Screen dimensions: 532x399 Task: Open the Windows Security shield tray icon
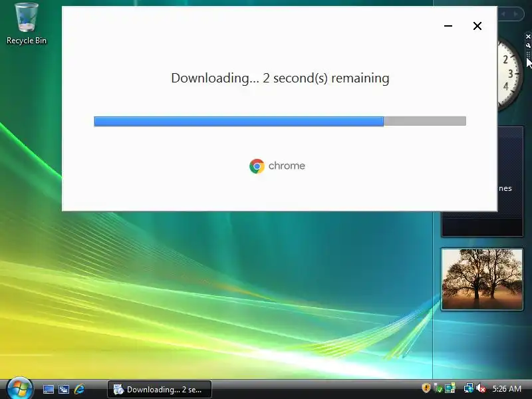click(426, 388)
